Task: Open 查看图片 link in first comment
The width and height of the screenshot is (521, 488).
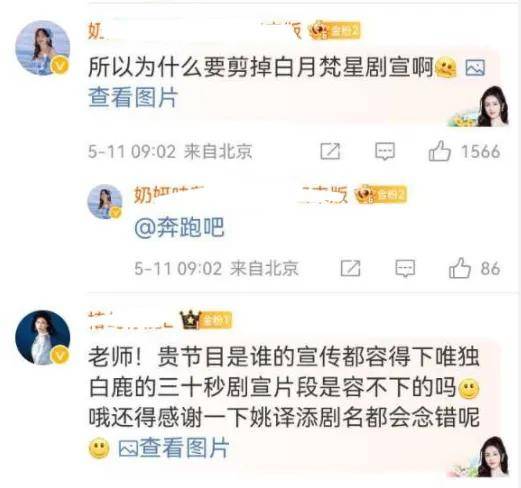Action: coord(133,98)
